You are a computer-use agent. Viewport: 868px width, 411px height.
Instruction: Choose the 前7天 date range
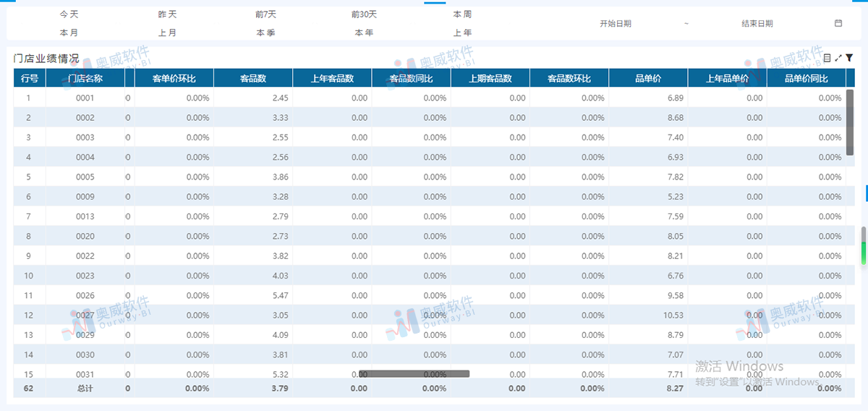pos(265,14)
